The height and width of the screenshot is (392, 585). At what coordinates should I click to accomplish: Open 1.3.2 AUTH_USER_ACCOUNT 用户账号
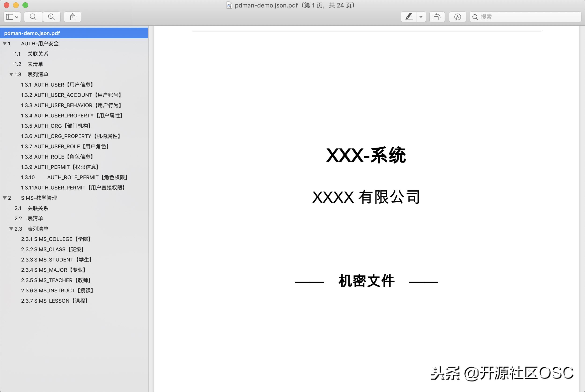click(72, 95)
